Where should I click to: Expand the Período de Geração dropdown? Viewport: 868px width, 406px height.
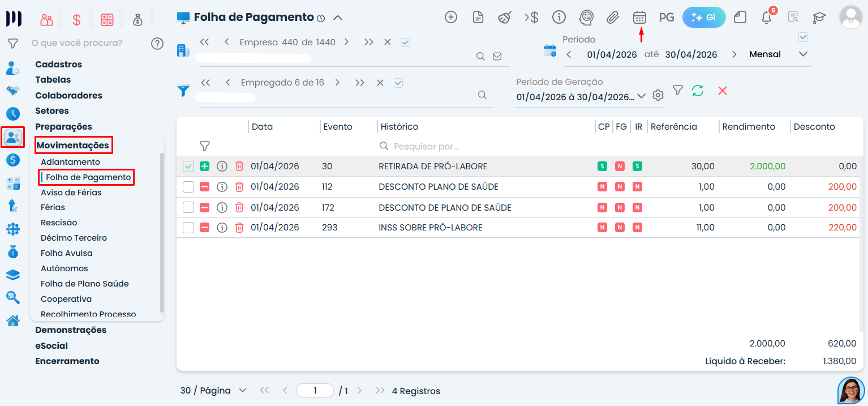[642, 96]
